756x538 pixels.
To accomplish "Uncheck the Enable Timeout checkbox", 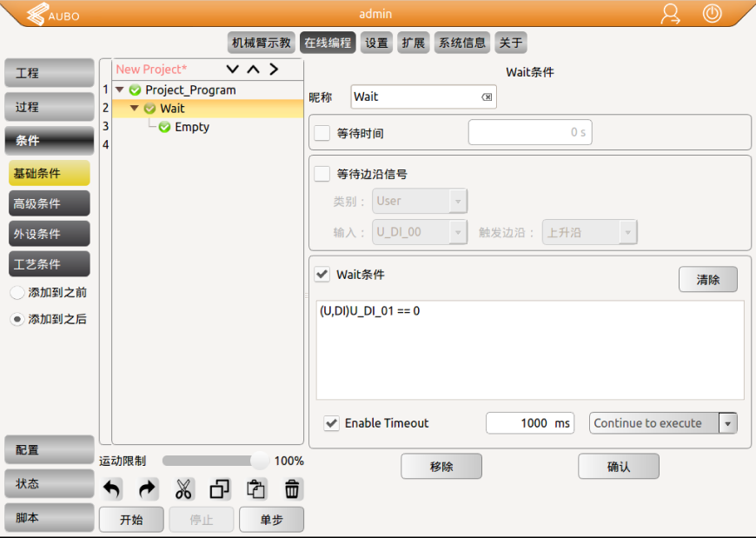I will click(x=331, y=423).
